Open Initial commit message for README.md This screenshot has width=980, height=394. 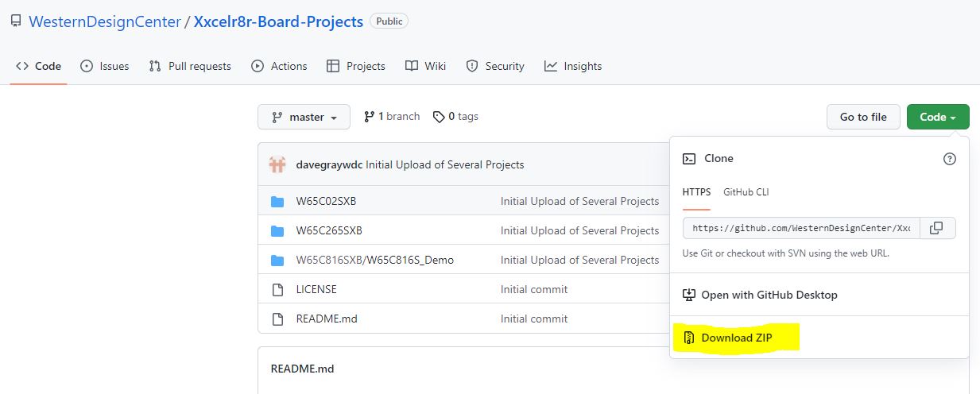[x=534, y=319]
